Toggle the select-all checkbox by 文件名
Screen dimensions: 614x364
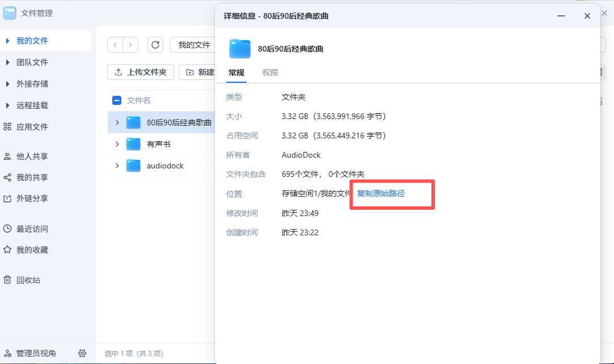point(117,100)
